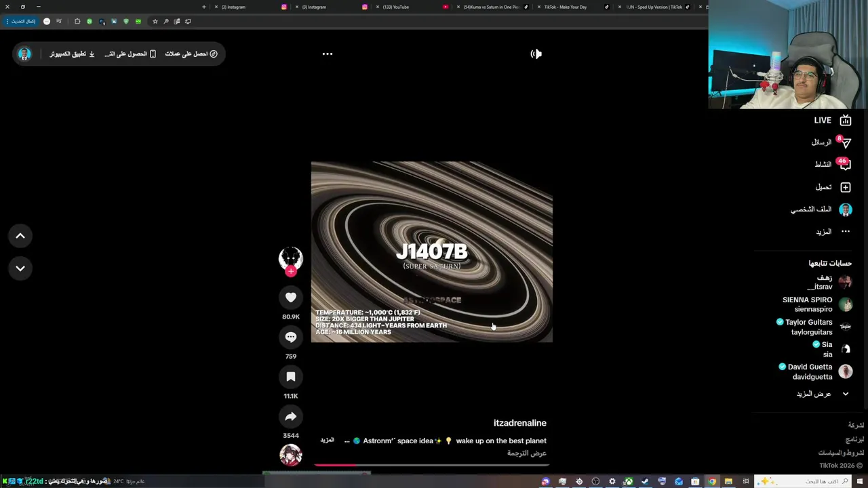Expand following list with عرض المزيد

822,394
